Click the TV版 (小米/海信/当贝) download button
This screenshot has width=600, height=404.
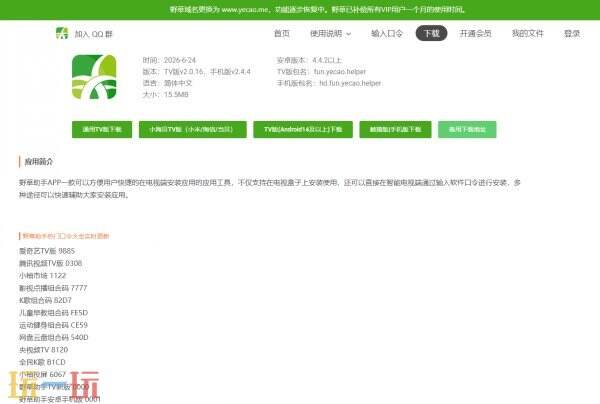coord(192,129)
